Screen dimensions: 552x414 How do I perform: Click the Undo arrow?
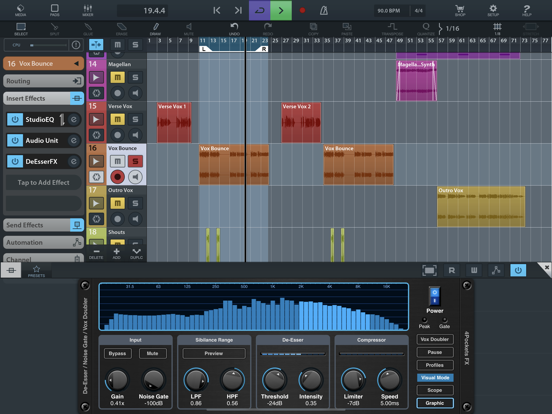coord(234,29)
